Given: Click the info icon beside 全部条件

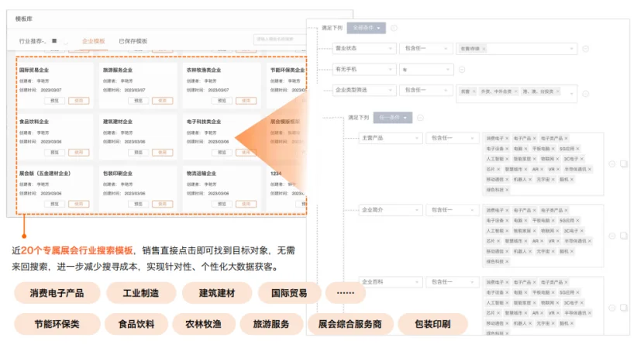Looking at the screenshot, I should [394, 28].
